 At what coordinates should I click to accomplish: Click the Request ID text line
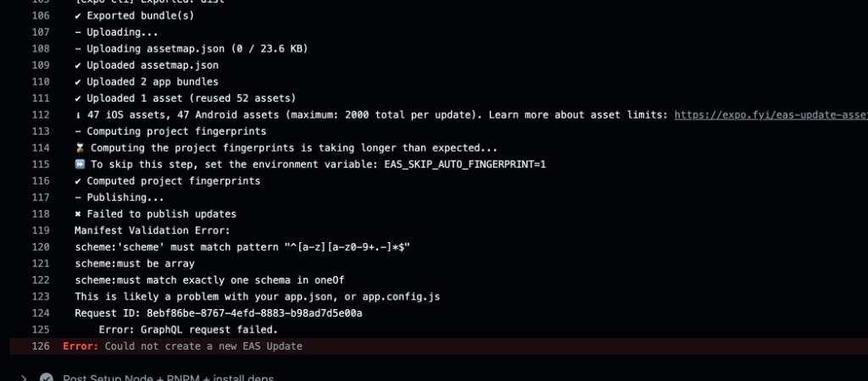(x=219, y=313)
